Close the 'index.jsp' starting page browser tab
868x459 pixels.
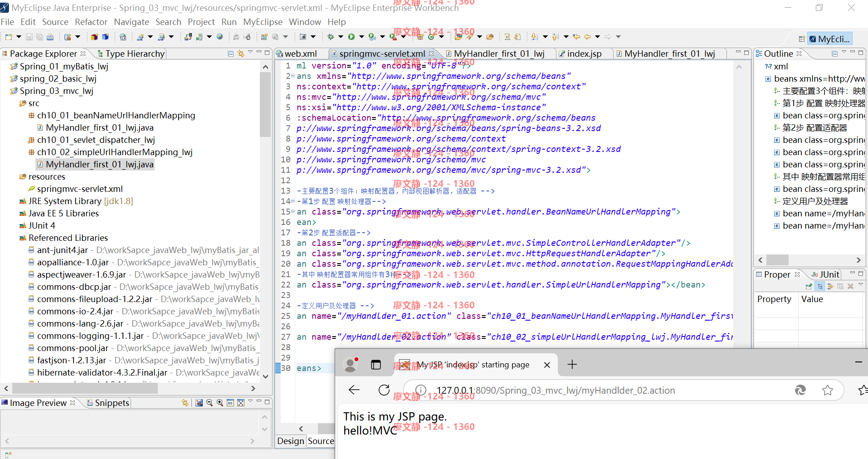547,365
